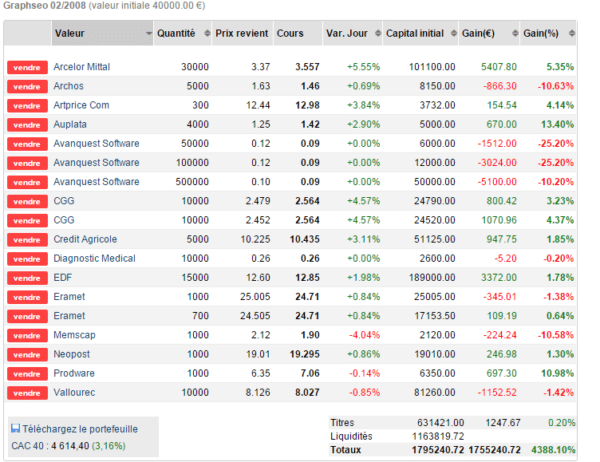
Task: Click Memscap daily variation -4.04%
Action: pyautogui.click(x=364, y=335)
